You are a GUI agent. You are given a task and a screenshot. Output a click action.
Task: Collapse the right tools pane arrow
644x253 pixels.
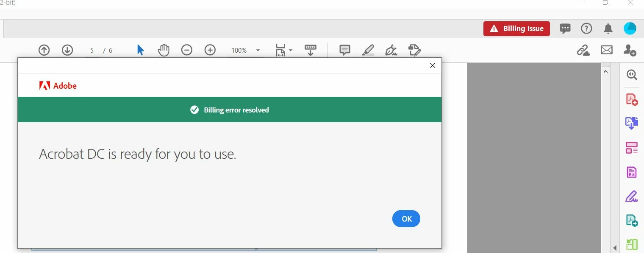coord(615,247)
